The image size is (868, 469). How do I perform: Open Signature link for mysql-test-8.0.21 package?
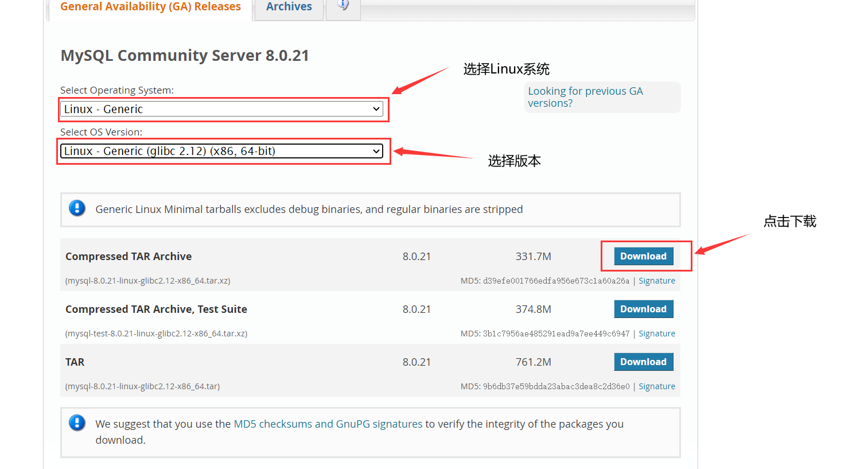pyautogui.click(x=657, y=334)
